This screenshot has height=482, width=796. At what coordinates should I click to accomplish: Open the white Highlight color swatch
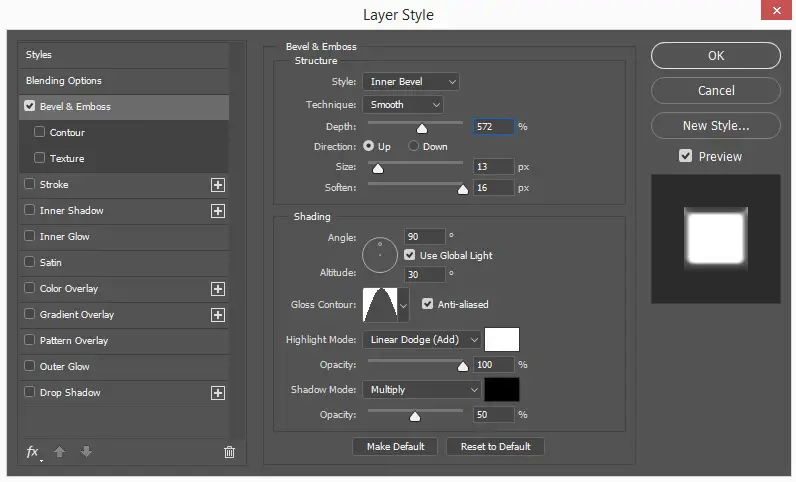(x=502, y=339)
